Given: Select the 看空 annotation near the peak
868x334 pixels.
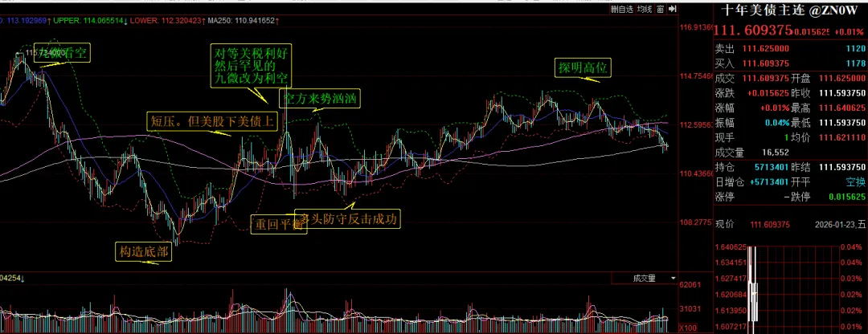Looking at the screenshot, I should tap(62, 53).
